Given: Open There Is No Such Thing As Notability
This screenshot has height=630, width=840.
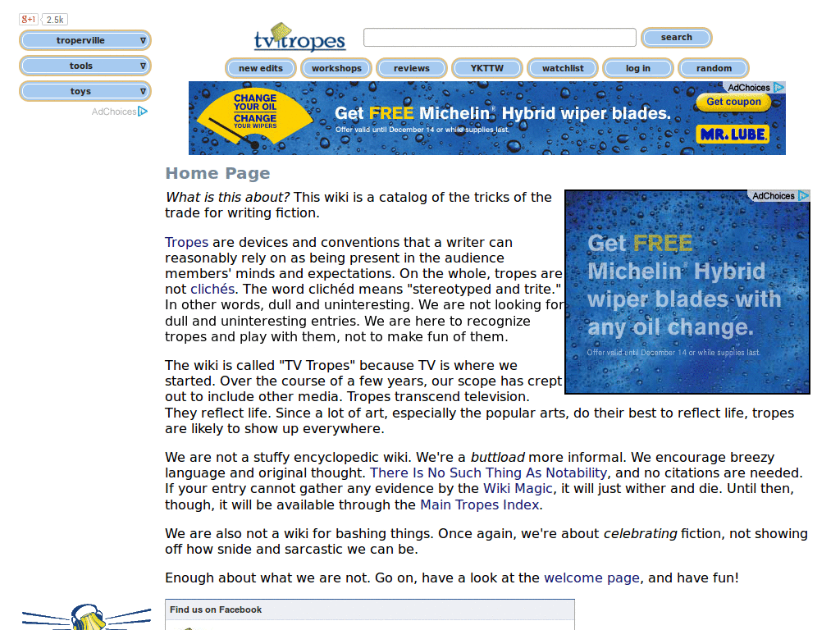Looking at the screenshot, I should point(489,473).
